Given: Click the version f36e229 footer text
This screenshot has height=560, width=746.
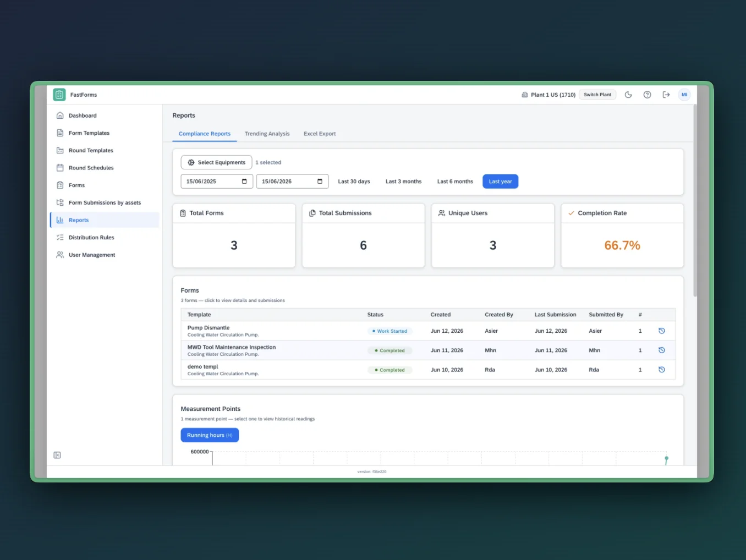Looking at the screenshot, I should (x=372, y=471).
